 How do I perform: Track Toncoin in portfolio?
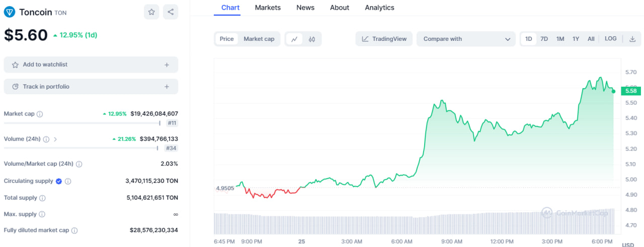(x=91, y=87)
